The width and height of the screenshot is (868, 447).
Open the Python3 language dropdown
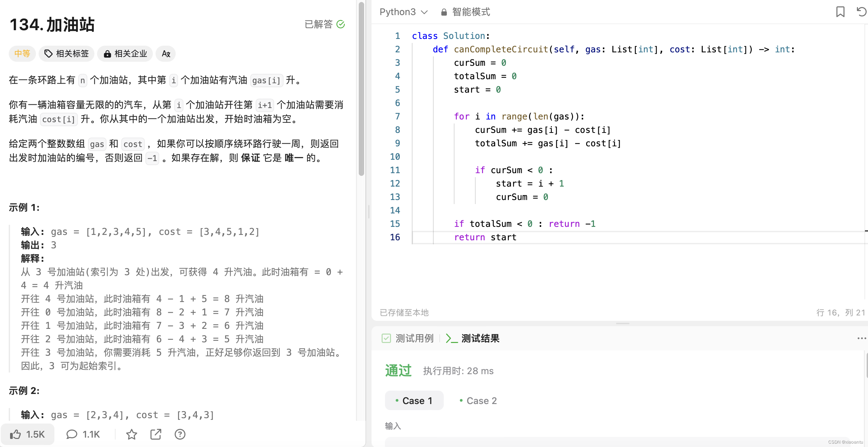click(403, 12)
